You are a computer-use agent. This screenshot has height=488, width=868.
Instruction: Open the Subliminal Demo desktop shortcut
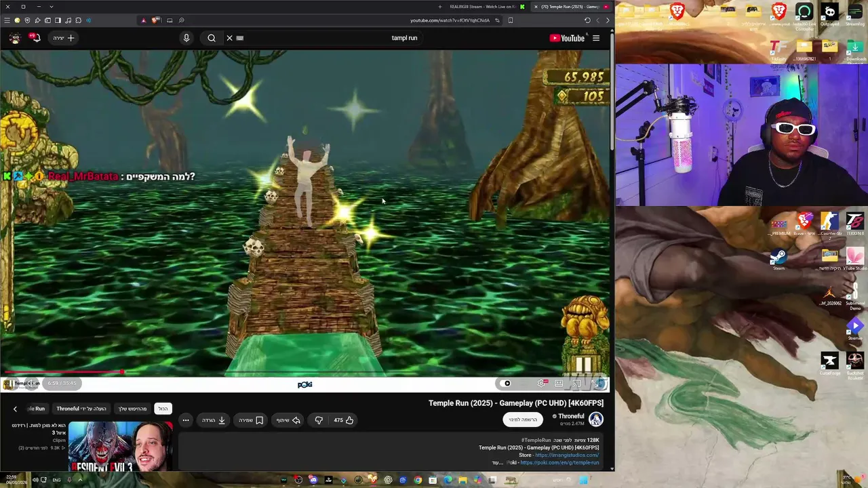pyautogui.click(x=855, y=296)
